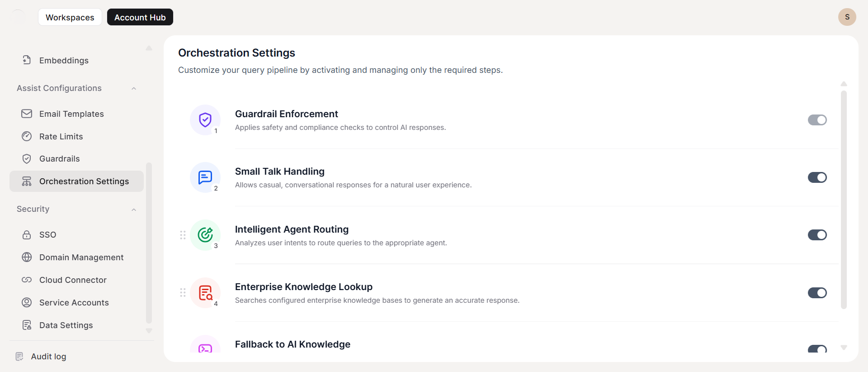Click the Enterprise Knowledge Lookup document search icon
The image size is (868, 372).
[x=205, y=293]
